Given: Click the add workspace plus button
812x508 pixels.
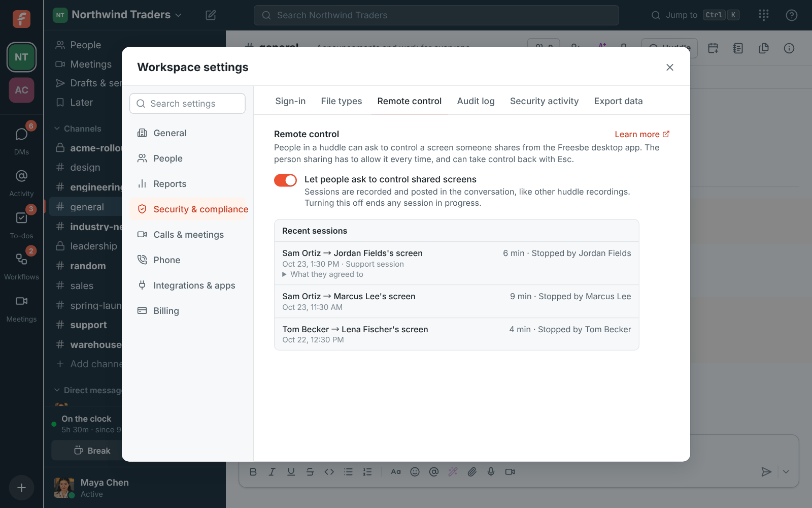Looking at the screenshot, I should [x=21, y=488].
